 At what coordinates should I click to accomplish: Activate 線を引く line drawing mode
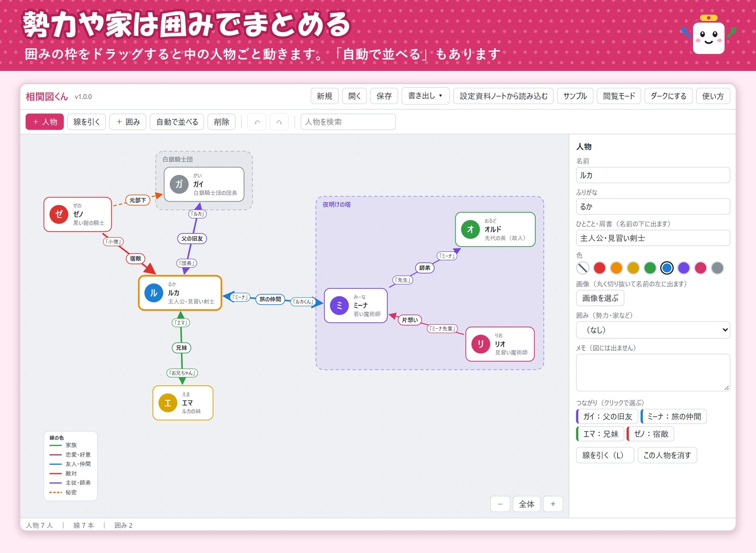[86, 122]
